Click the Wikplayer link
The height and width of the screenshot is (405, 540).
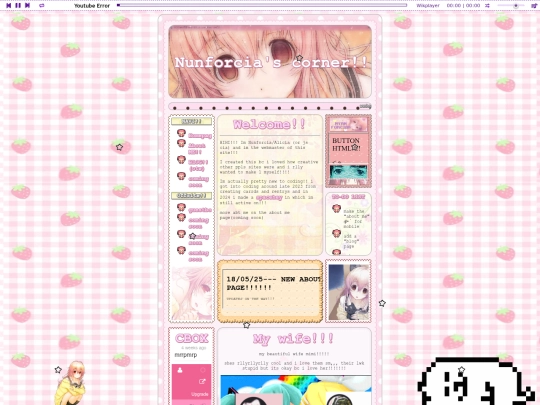point(428,6)
